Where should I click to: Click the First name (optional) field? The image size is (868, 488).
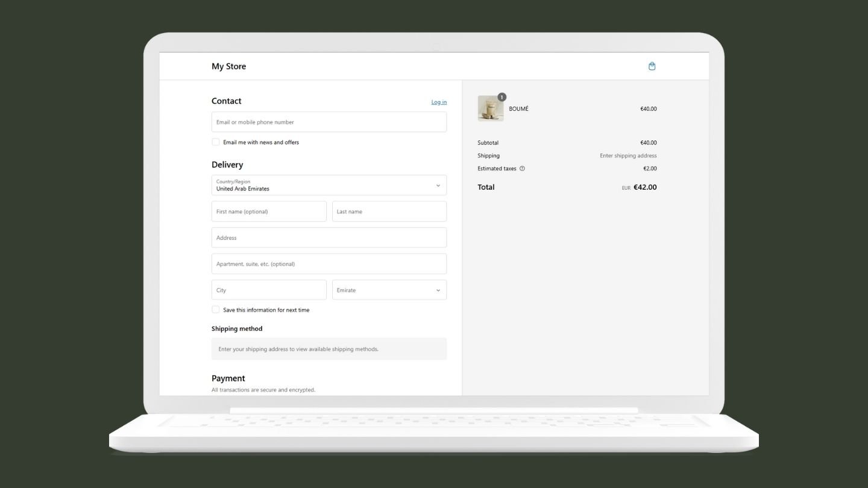[x=269, y=211]
